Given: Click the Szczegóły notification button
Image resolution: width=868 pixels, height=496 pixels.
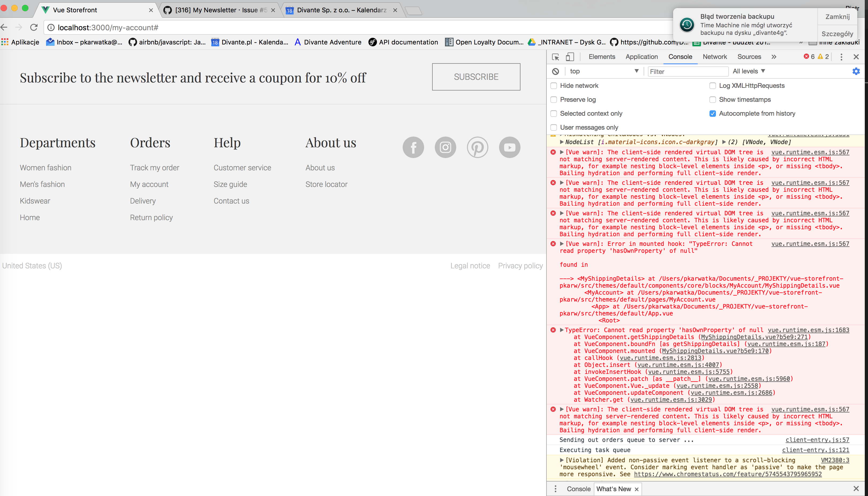Looking at the screenshot, I should click(x=837, y=34).
